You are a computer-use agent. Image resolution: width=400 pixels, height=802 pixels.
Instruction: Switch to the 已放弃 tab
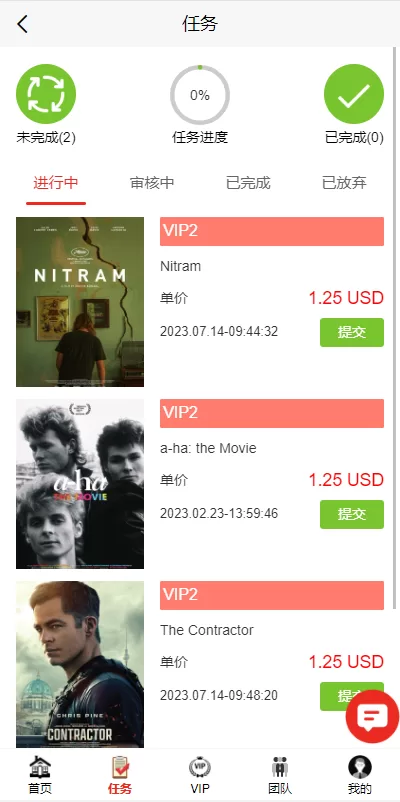[344, 183]
